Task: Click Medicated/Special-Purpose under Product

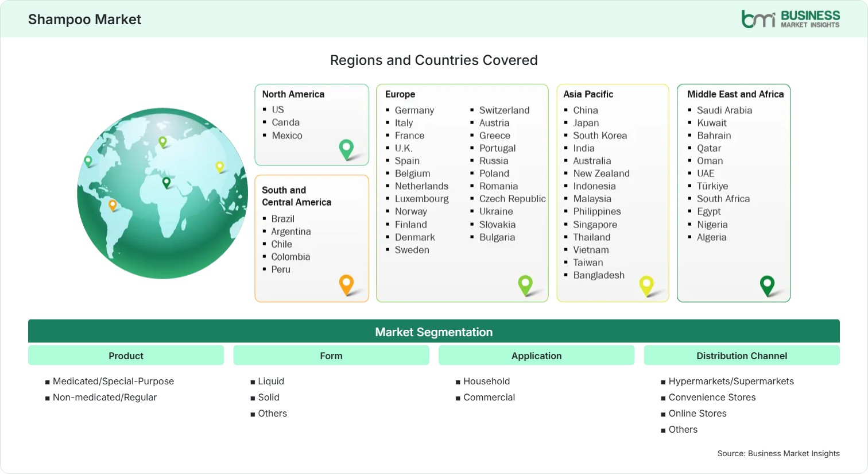Action: (113, 381)
